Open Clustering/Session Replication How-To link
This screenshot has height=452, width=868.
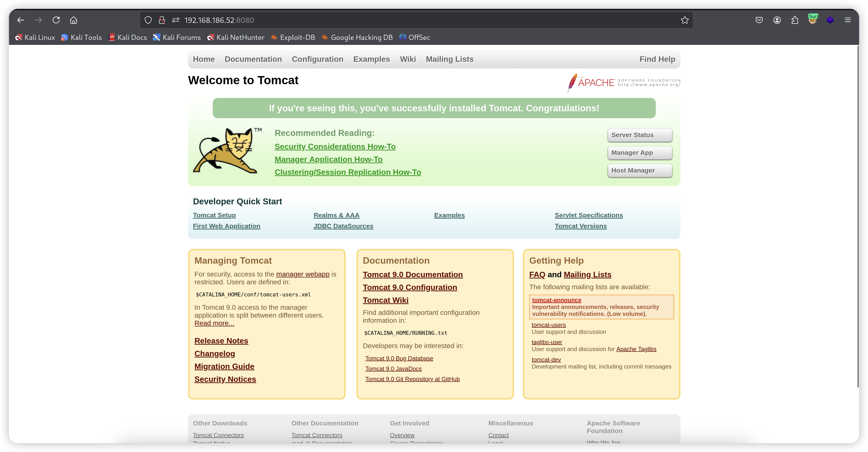tap(348, 172)
